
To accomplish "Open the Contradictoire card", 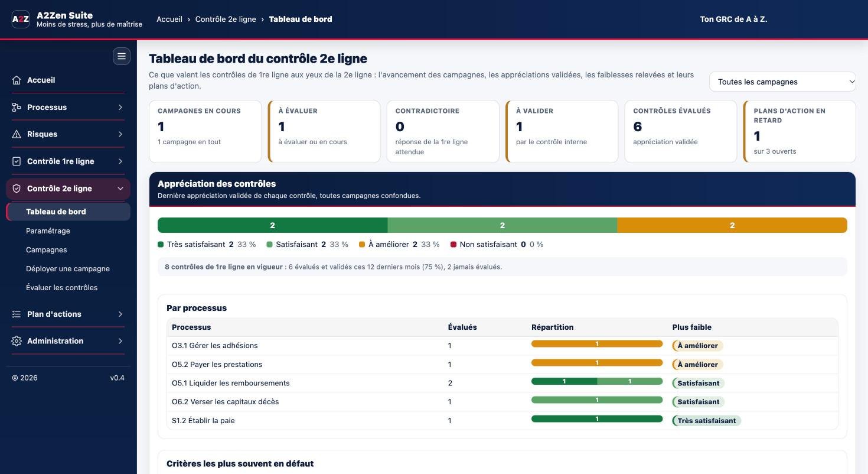I will (x=443, y=131).
